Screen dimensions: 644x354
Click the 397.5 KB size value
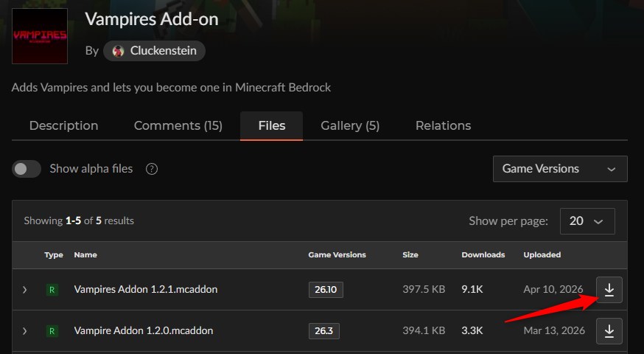point(424,289)
